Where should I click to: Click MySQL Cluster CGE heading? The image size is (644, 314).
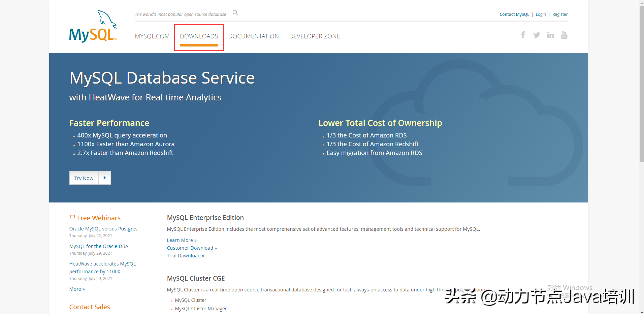(196, 278)
